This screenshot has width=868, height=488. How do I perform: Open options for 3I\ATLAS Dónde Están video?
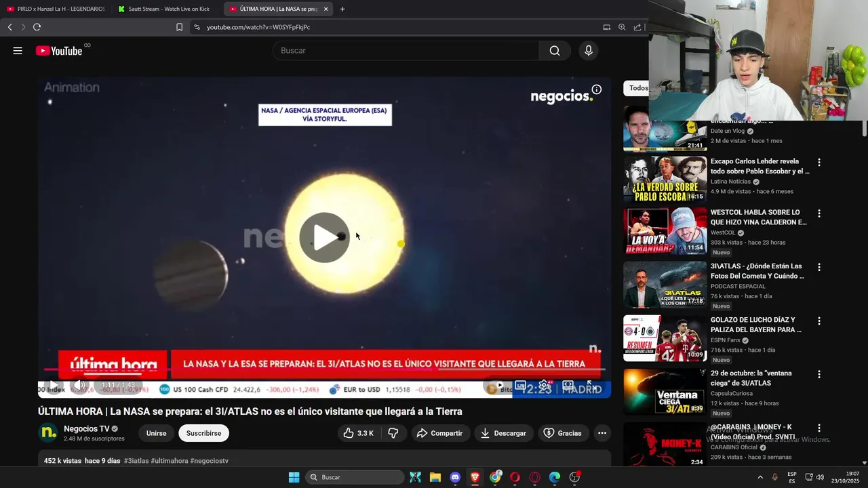click(819, 267)
